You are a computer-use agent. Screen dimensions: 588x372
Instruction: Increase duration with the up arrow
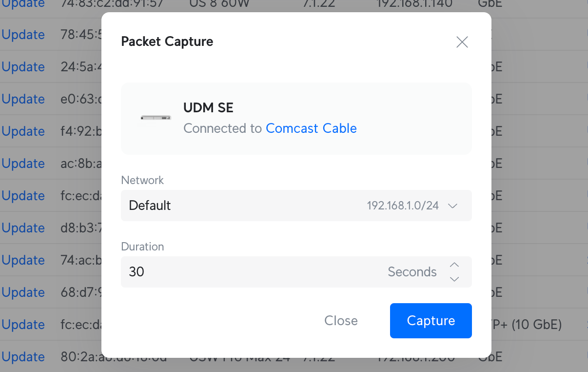tap(454, 265)
